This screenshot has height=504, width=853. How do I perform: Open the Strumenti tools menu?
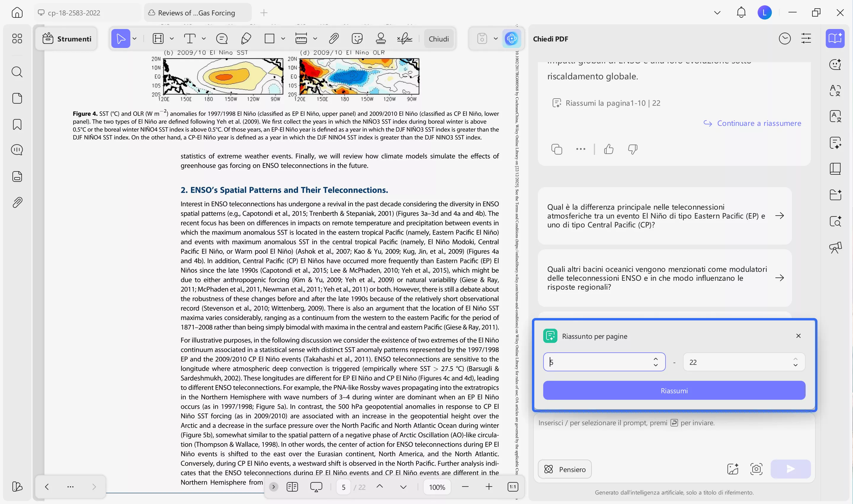point(67,39)
